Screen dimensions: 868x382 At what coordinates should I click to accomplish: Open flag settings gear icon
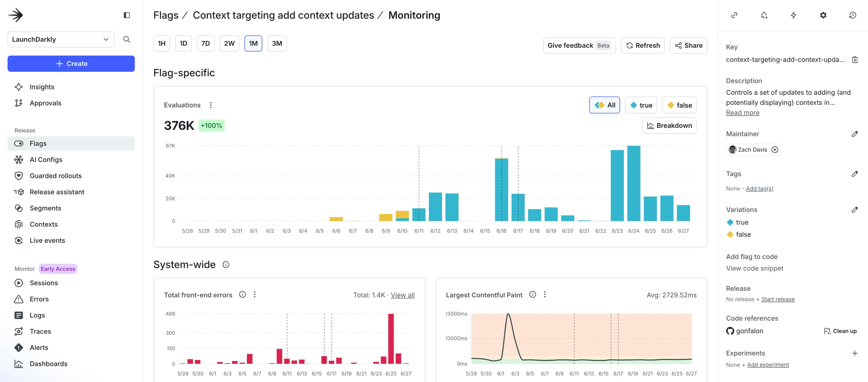coord(823,15)
